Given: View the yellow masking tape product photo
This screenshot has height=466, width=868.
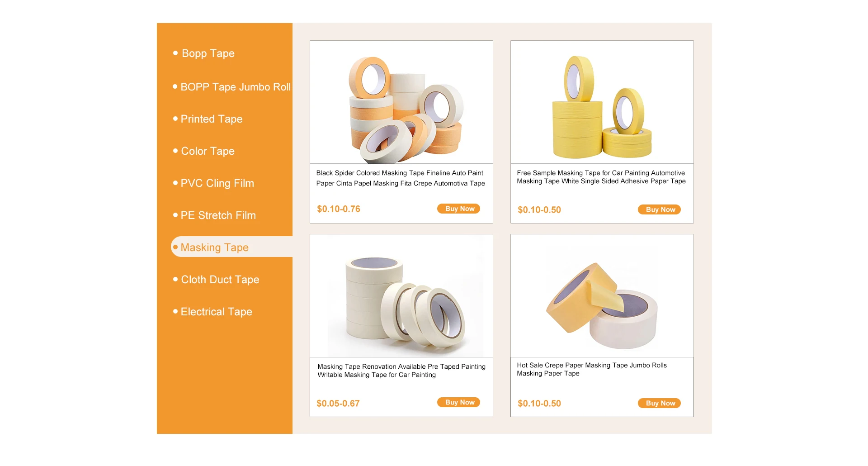Looking at the screenshot, I should pyautogui.click(x=602, y=102).
